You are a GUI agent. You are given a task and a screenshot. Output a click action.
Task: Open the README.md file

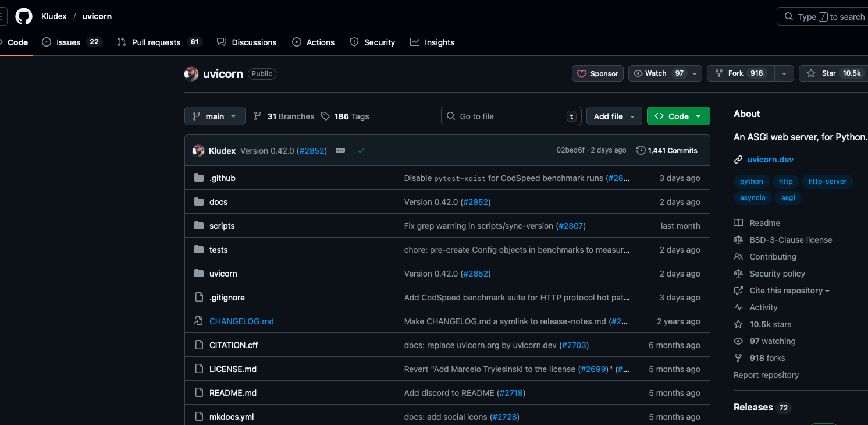point(233,393)
